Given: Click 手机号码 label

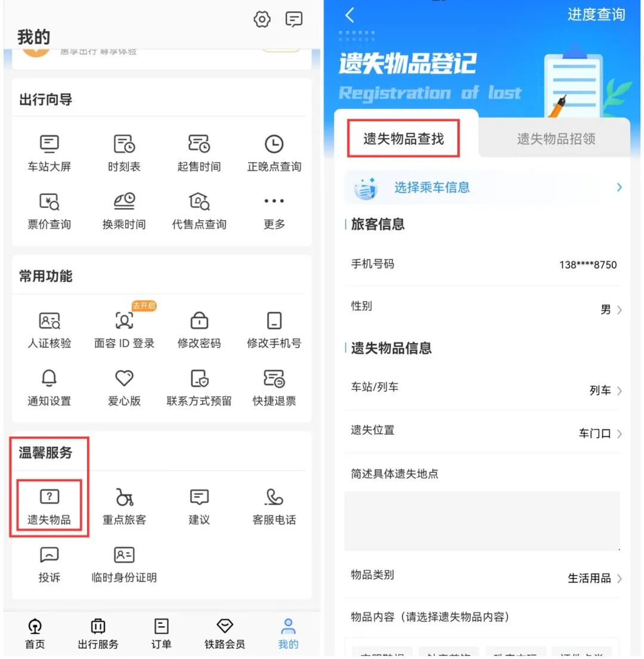Looking at the screenshot, I should point(372,264).
